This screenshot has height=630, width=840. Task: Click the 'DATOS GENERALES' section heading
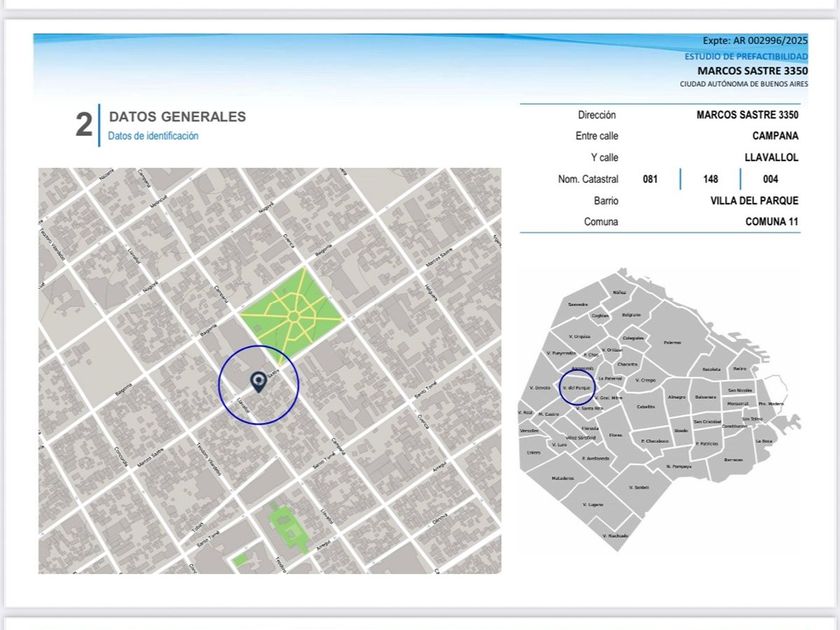[x=177, y=117]
